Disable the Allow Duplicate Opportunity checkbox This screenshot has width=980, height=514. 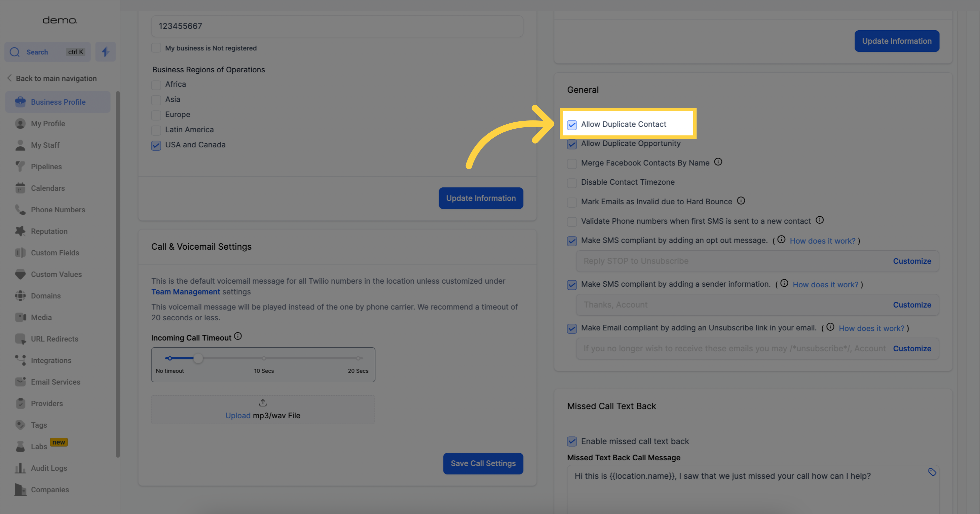pos(572,143)
